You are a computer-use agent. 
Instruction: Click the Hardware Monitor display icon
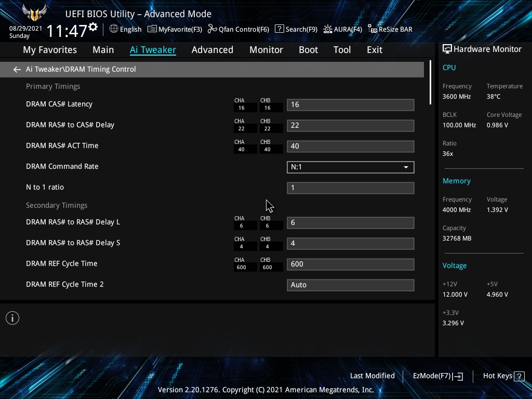[447, 49]
